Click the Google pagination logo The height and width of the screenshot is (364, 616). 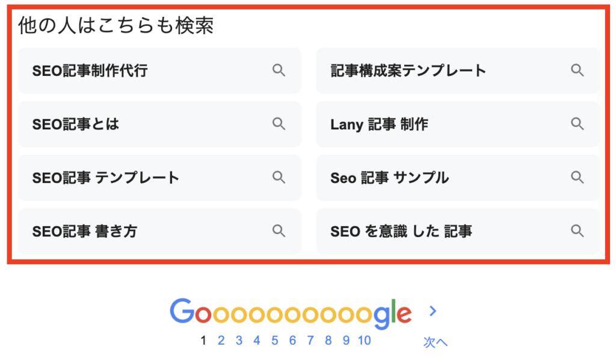click(x=291, y=313)
